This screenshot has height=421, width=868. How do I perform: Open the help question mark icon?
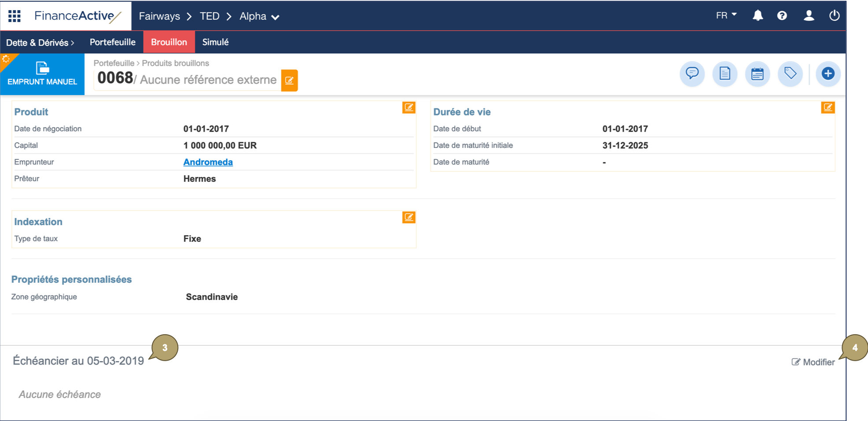(x=783, y=15)
